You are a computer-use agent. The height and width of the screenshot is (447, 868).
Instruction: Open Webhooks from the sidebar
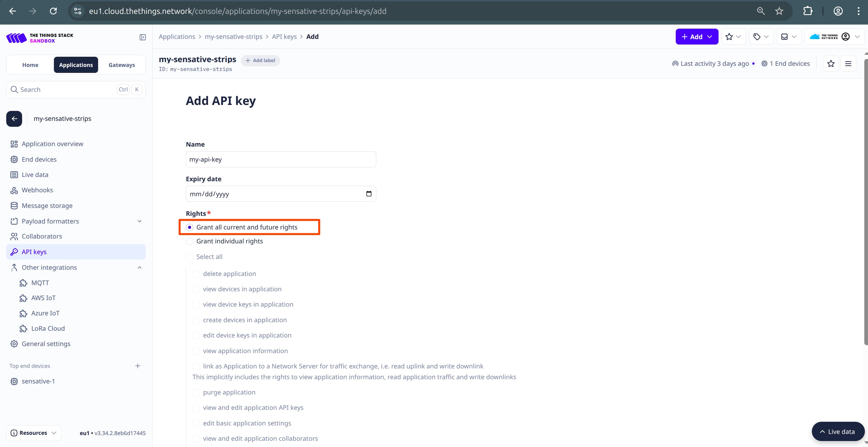(x=37, y=190)
